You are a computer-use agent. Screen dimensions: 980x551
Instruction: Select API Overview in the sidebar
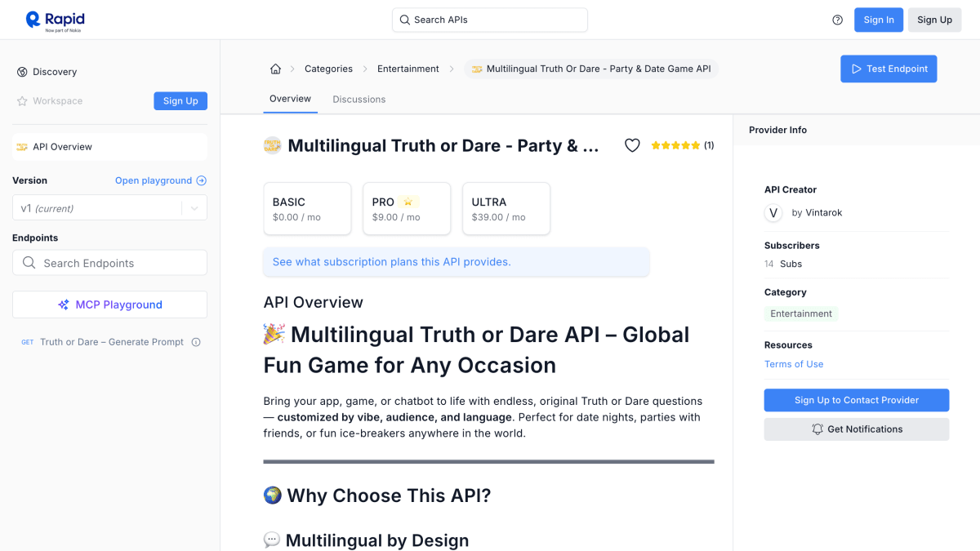point(109,147)
